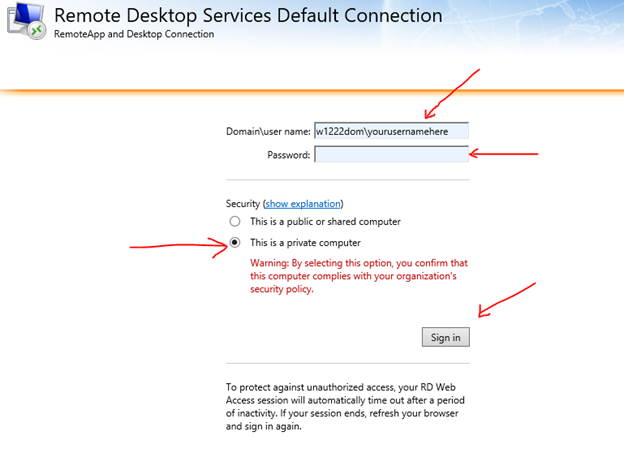Click the 'Password:' field label
The height and width of the screenshot is (449, 624).
click(x=288, y=155)
